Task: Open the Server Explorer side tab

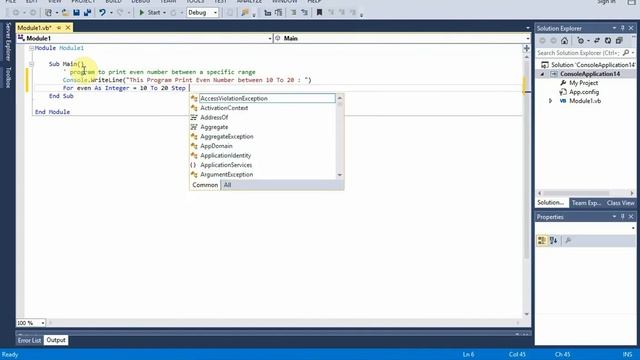Action: pos(8,42)
